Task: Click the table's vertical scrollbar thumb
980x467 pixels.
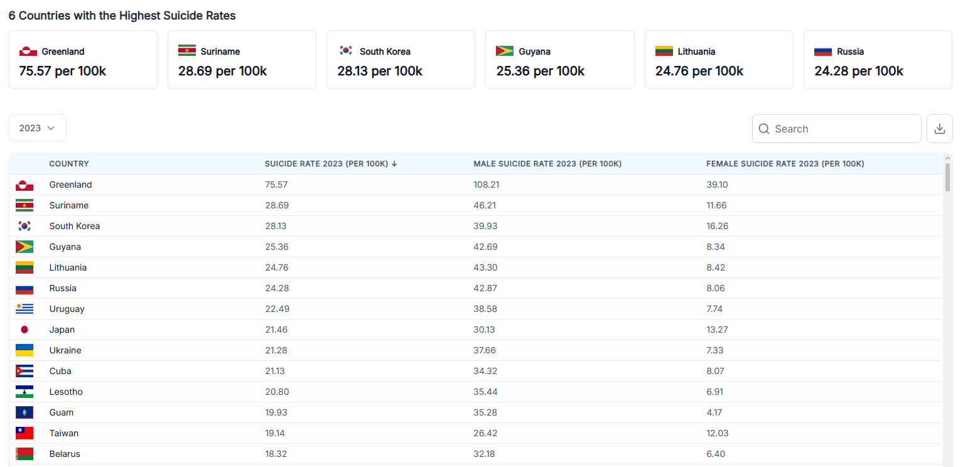Action: (947, 177)
